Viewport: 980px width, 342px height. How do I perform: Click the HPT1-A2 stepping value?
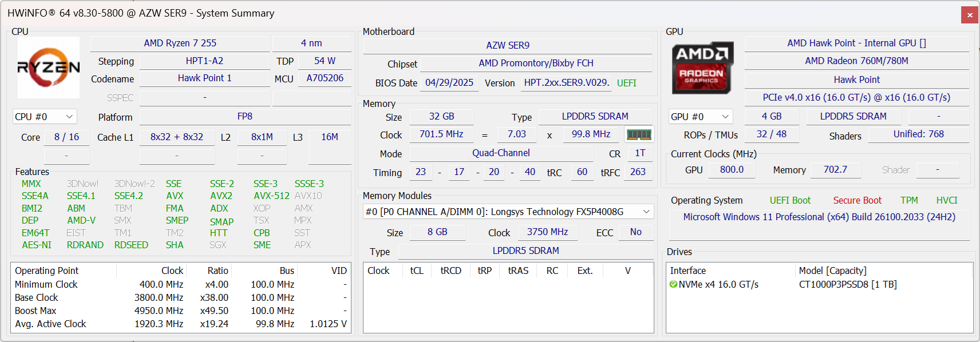(204, 61)
